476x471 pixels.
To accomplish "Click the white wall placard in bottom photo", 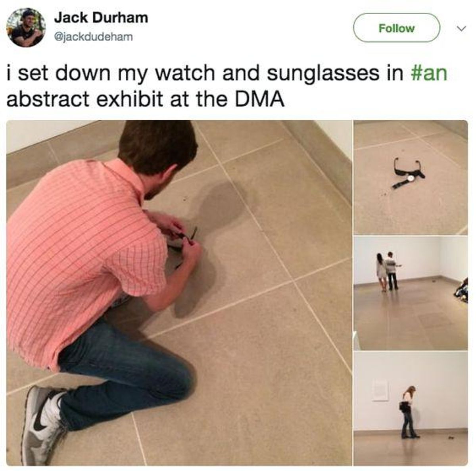I will pos(380,390).
